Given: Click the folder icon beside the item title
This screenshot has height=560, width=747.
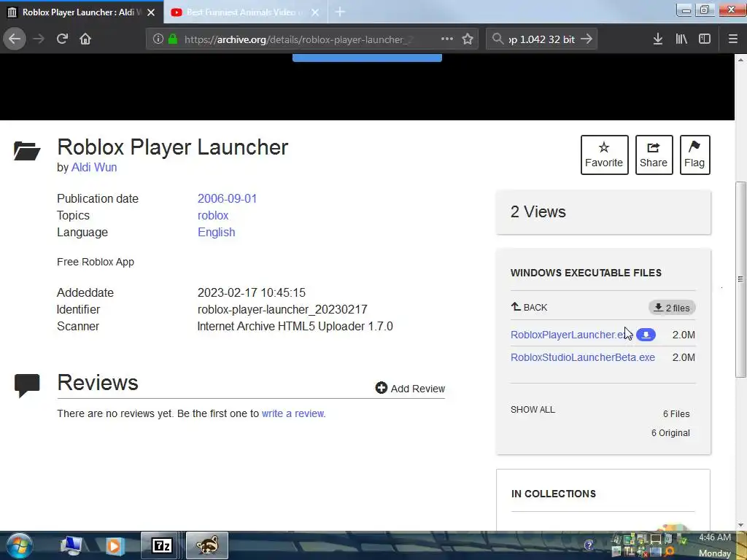Looking at the screenshot, I should (x=27, y=151).
